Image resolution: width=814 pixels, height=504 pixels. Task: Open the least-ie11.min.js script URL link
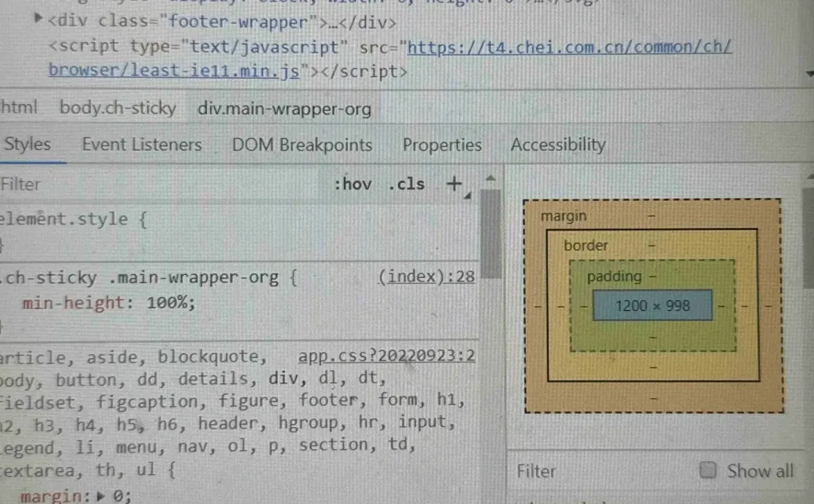point(390,58)
